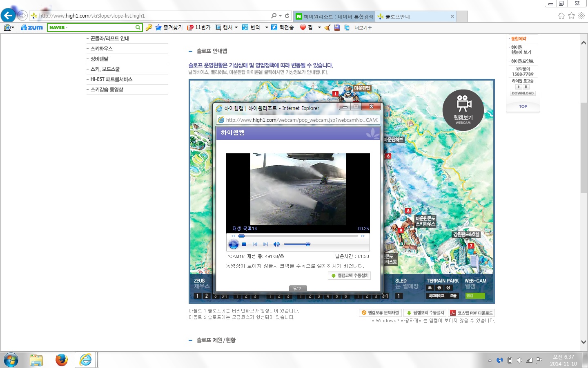Skip to previous webcam clip
Screen dimensions: 588x368
(255, 244)
